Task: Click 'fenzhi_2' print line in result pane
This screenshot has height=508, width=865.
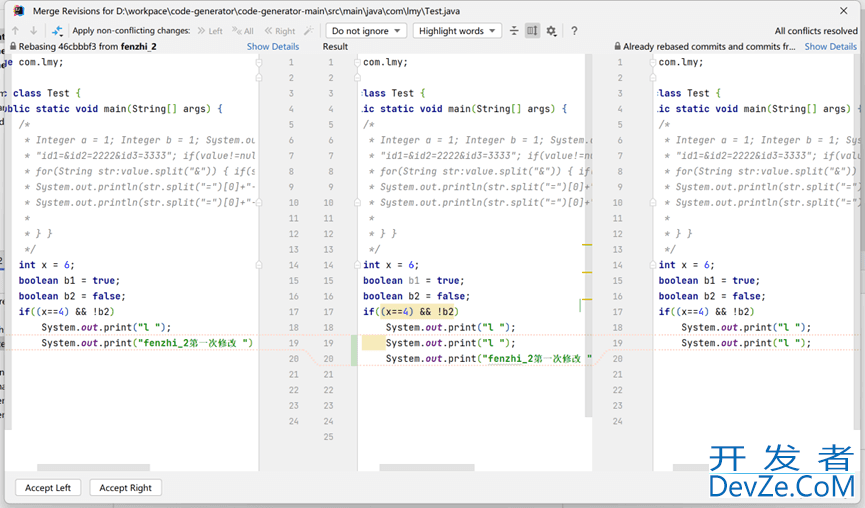Action: (x=489, y=359)
